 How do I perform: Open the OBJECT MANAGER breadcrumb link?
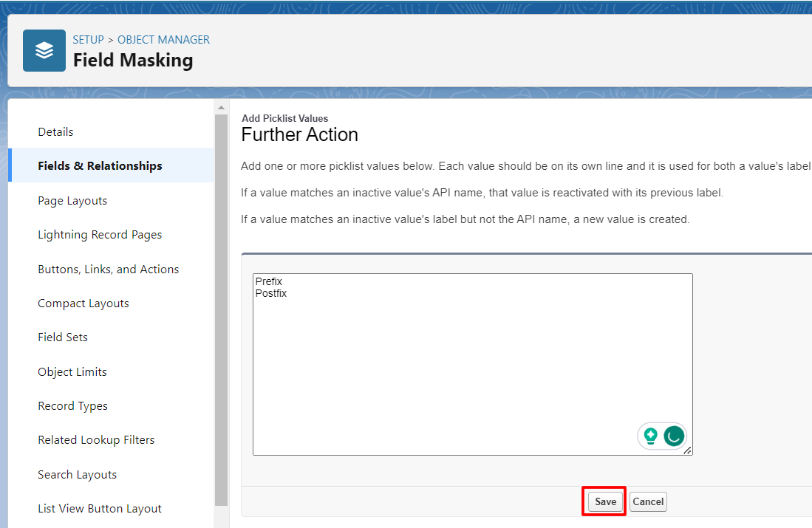pos(163,40)
